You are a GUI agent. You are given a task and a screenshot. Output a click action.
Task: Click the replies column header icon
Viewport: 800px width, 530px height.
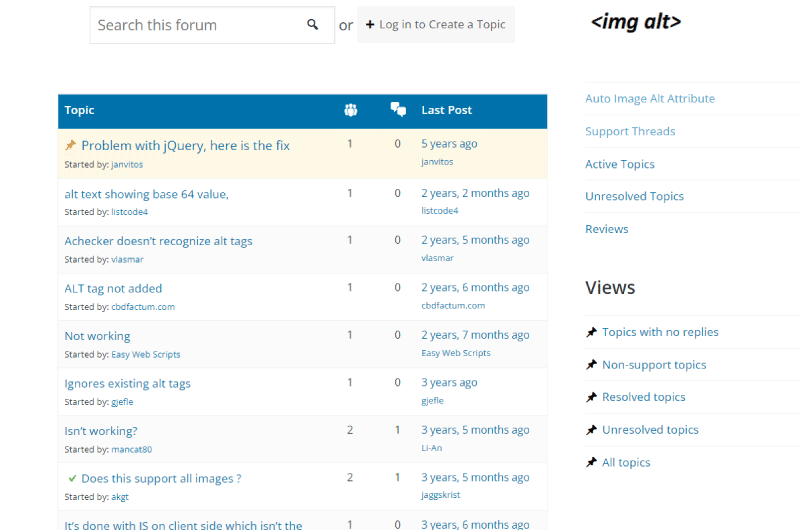(x=398, y=109)
